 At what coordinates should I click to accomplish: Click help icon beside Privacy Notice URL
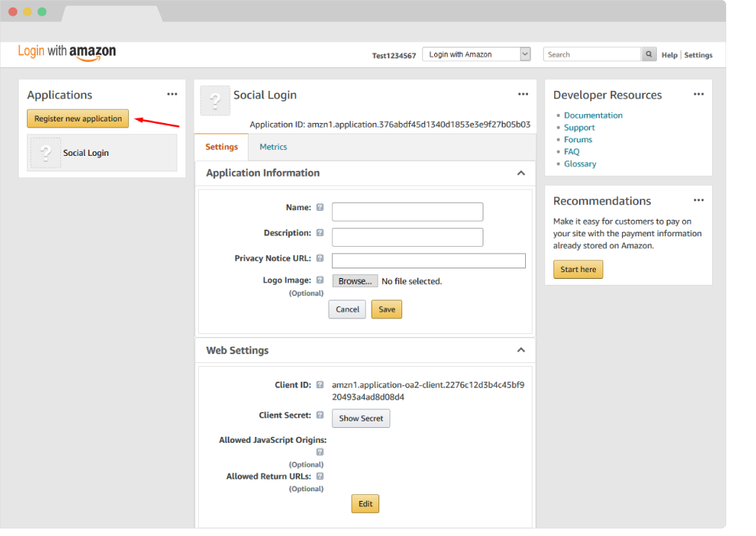320,259
